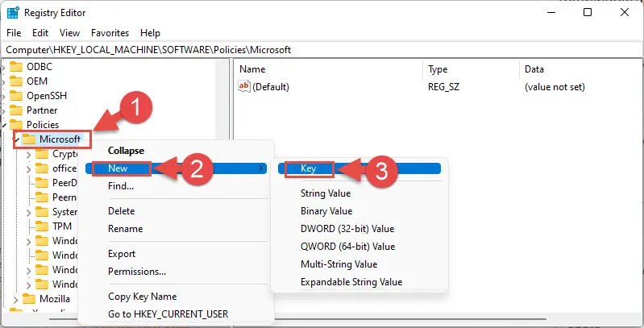Screen dimensions: 644x328
Task: Click the '(value not set)' data cell
Action: point(555,86)
